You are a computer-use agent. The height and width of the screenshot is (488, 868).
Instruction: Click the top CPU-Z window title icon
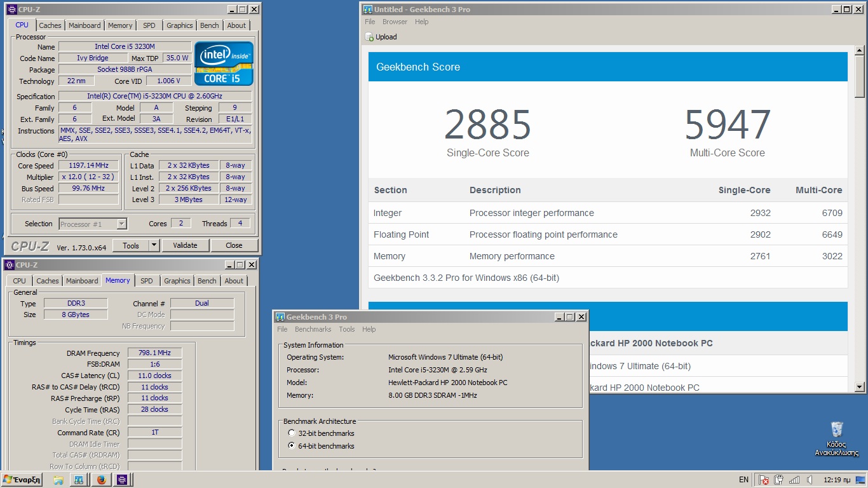click(11, 10)
